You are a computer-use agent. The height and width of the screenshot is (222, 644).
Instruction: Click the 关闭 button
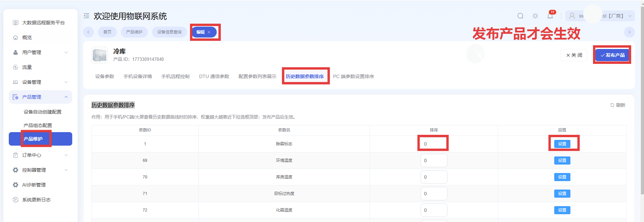(574, 55)
